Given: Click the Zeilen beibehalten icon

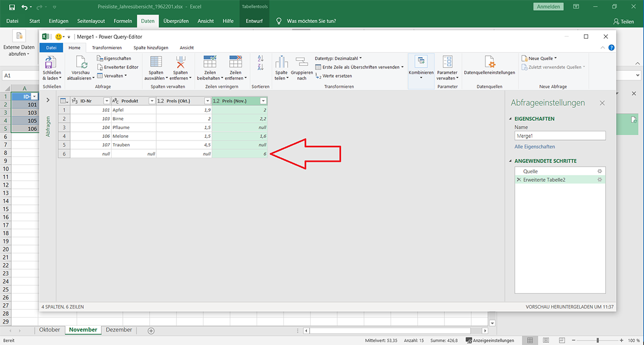Looking at the screenshot, I should pyautogui.click(x=210, y=62).
